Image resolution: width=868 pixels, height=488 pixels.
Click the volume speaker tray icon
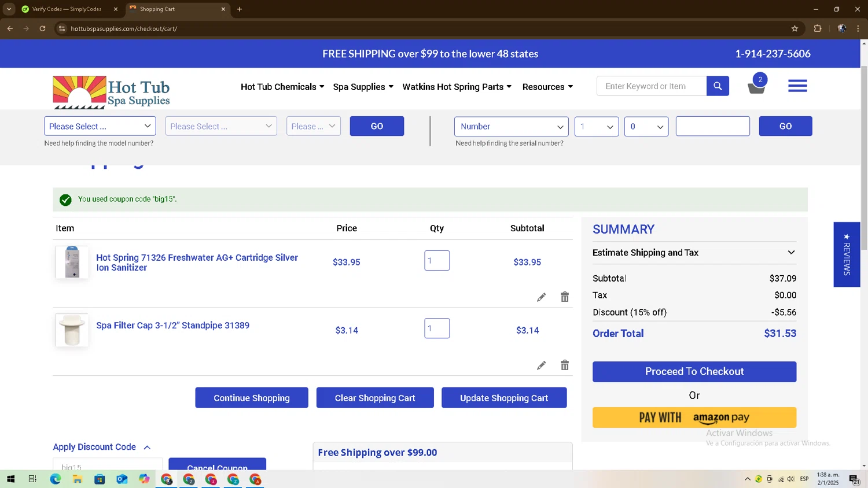(791, 479)
